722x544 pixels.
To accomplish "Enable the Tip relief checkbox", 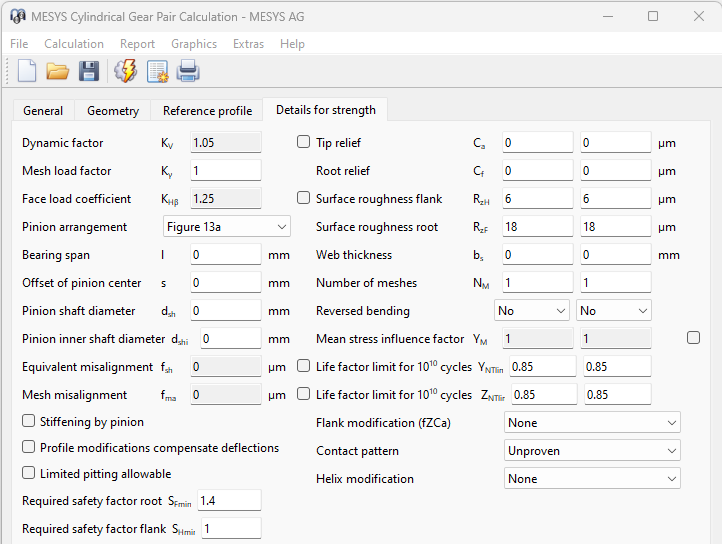I will pyautogui.click(x=304, y=143).
